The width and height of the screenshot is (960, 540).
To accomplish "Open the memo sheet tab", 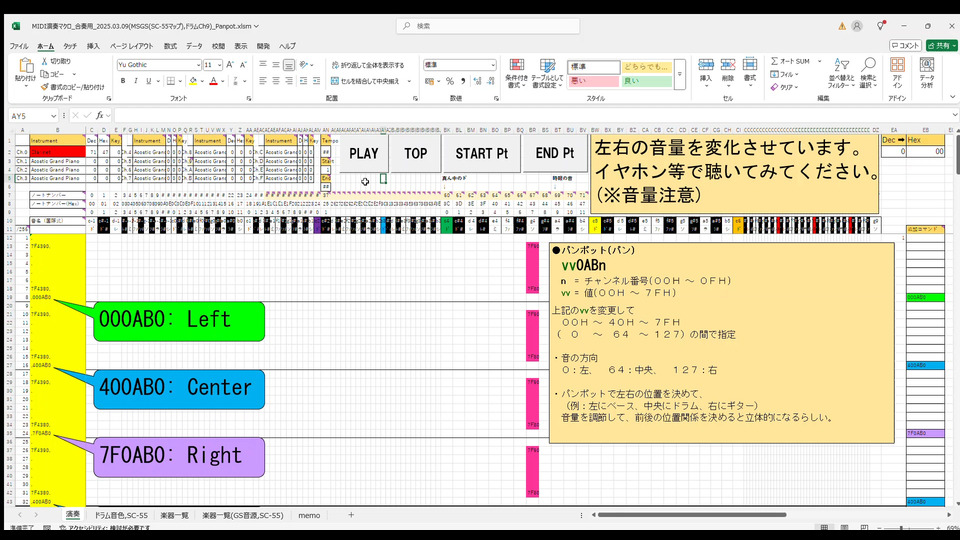I will coord(309,516).
